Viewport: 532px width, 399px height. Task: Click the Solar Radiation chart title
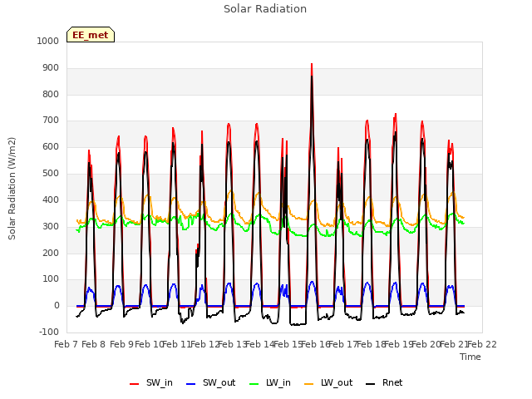point(265,9)
